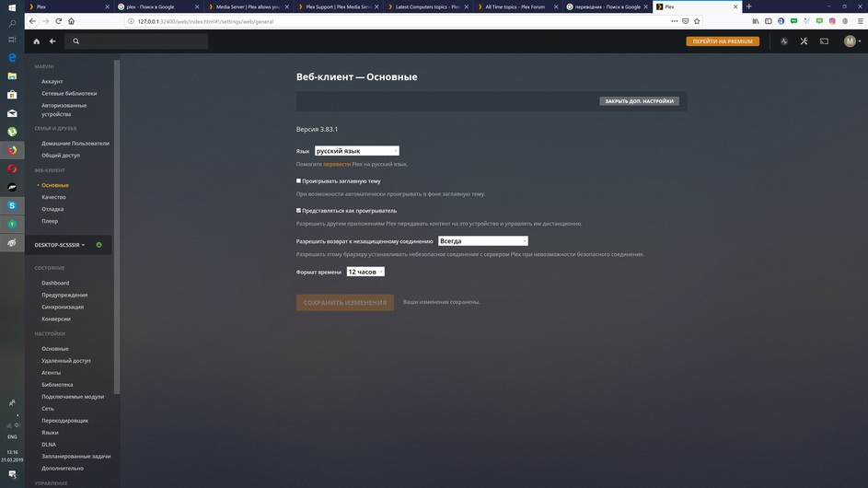Open the 'Отладка' web client section
This screenshot has width=868, height=488.
(52, 209)
